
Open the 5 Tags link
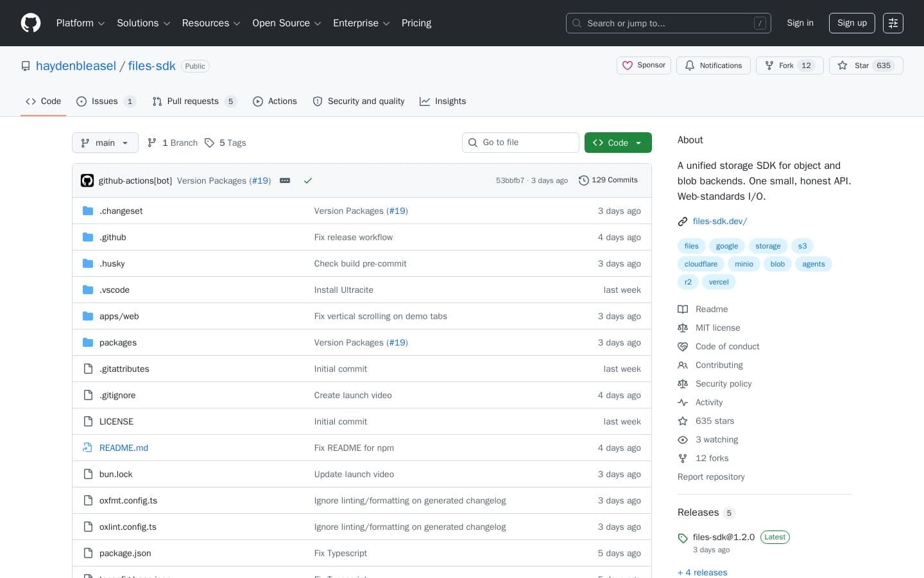tap(225, 143)
